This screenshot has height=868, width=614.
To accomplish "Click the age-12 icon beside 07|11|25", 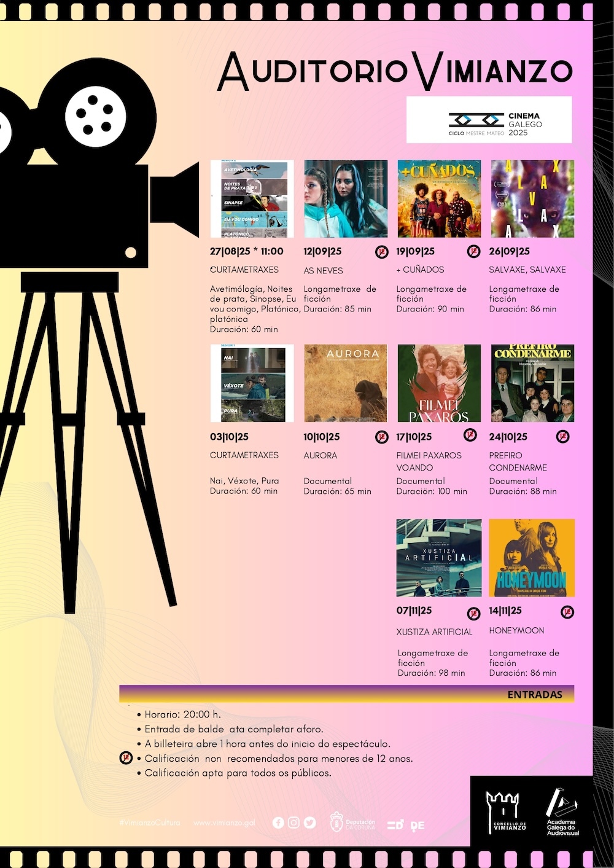I will tap(473, 613).
